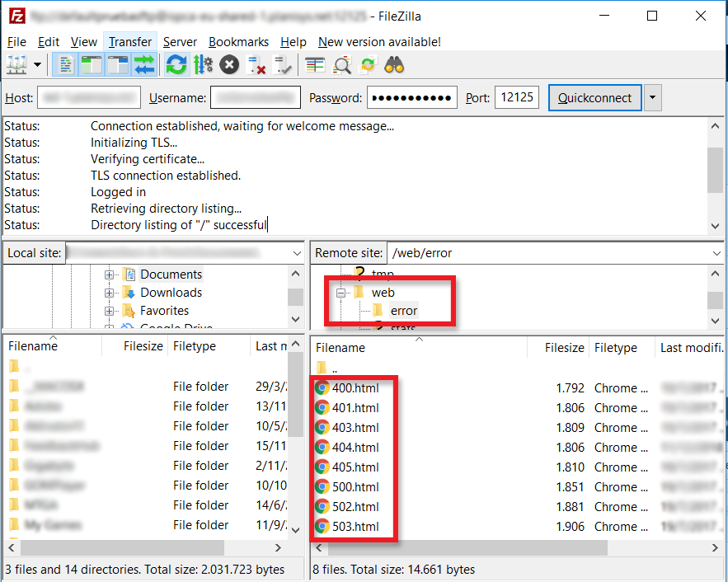Image resolution: width=728 pixels, height=582 pixels.
Task: Select Downloads folder in local tree
Action: pyautogui.click(x=171, y=293)
